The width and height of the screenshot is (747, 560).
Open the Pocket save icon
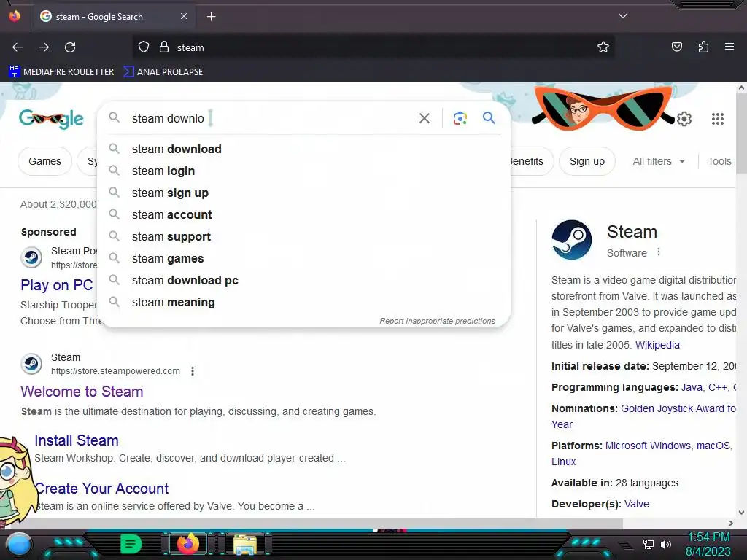click(x=677, y=47)
